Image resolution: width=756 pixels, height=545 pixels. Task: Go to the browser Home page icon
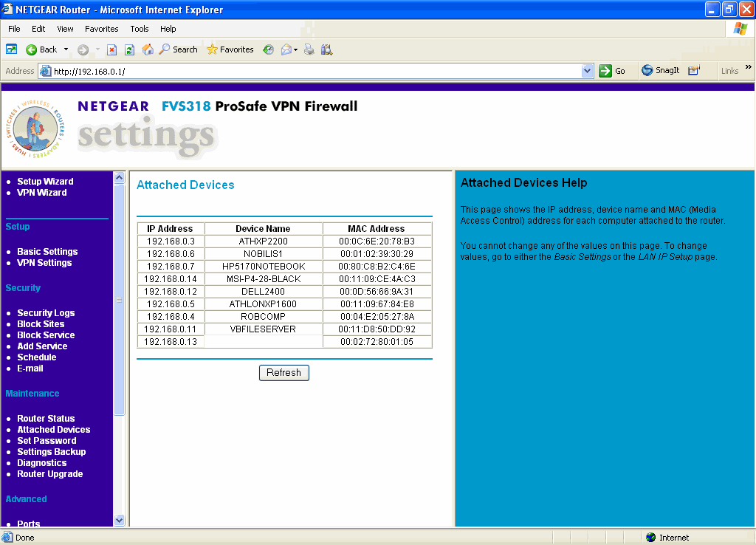(x=148, y=49)
